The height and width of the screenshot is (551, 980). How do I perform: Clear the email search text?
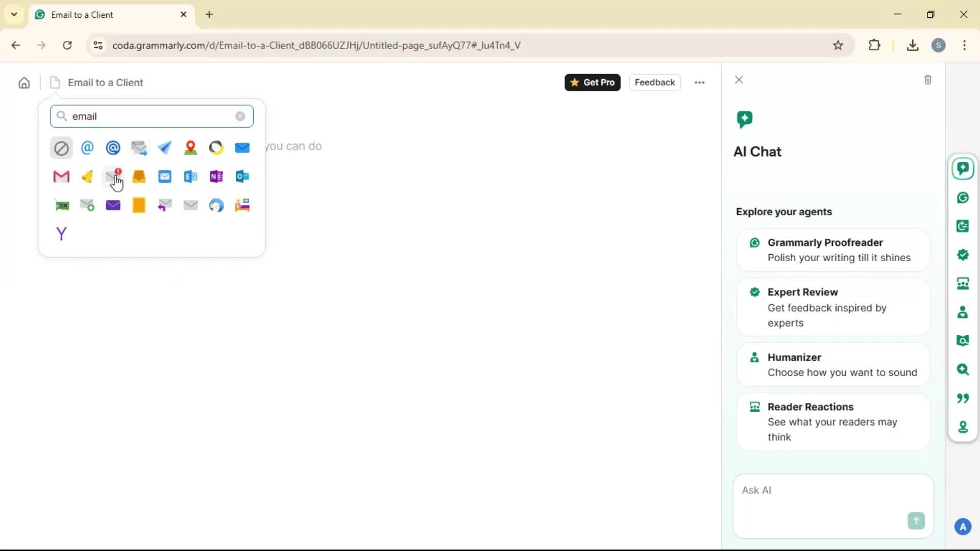pyautogui.click(x=240, y=116)
